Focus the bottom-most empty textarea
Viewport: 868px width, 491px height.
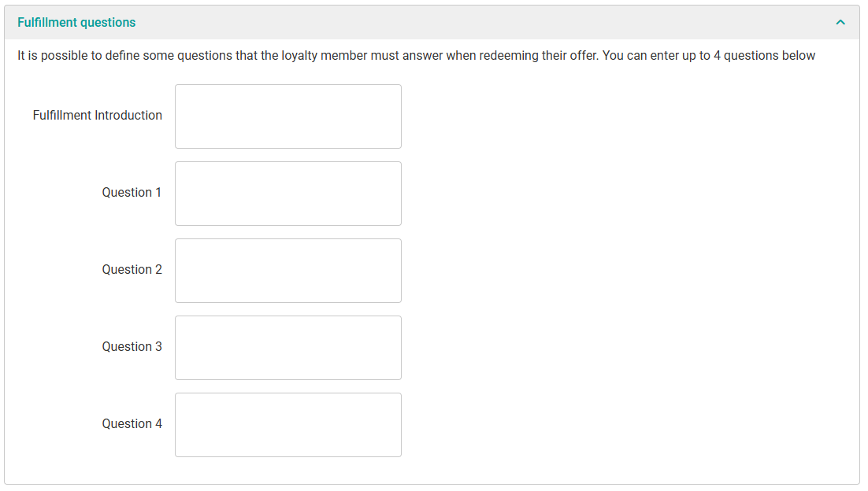[287, 425]
